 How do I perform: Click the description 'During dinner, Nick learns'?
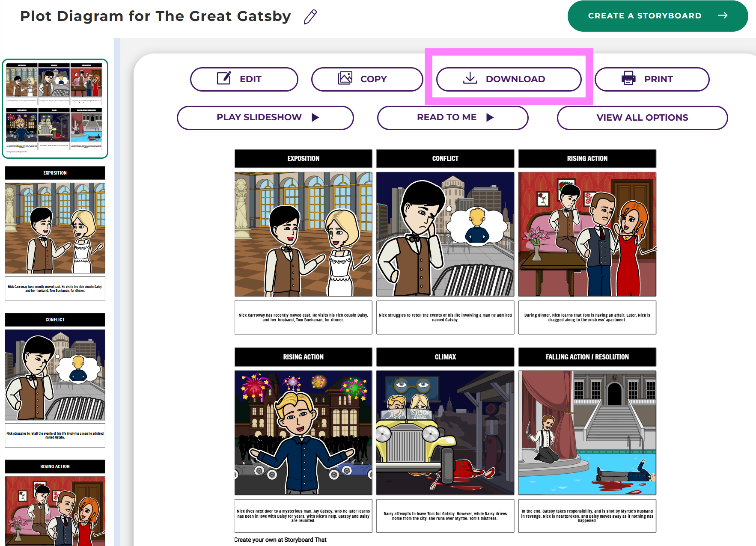click(x=587, y=318)
